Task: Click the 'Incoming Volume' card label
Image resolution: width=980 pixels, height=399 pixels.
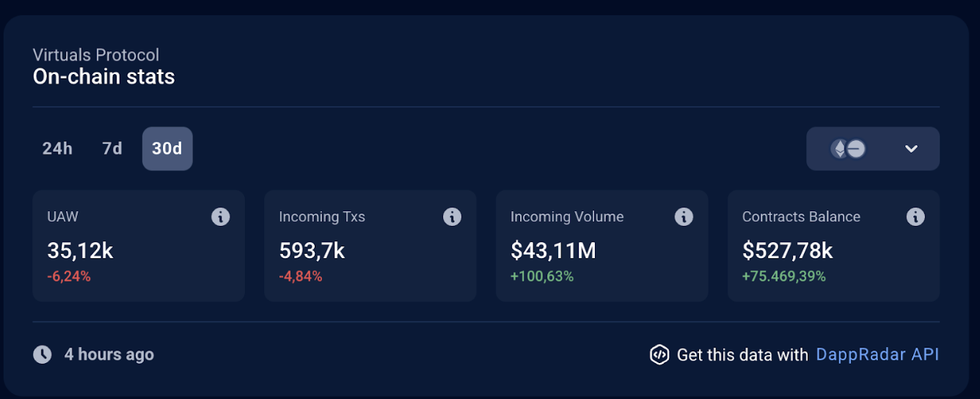Action: (x=567, y=216)
